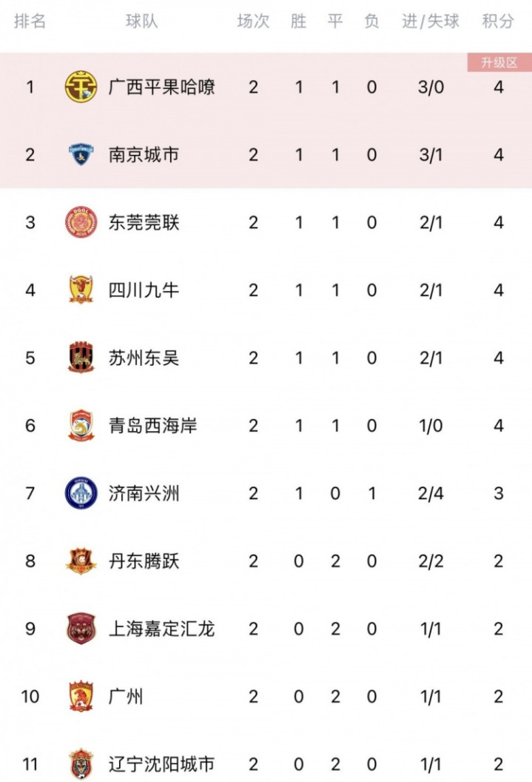Screen dimensions: 532x782
Task: Select the 积分 column header
Action: [x=498, y=21]
